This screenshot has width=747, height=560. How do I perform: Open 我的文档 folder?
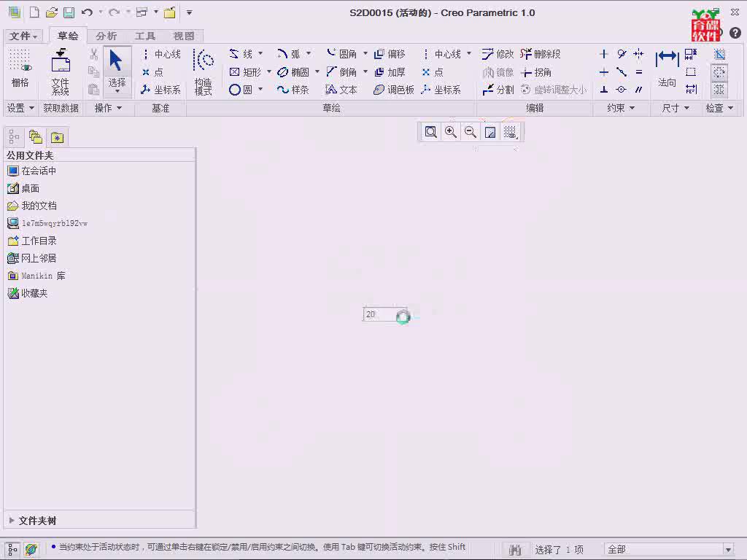(x=32, y=206)
